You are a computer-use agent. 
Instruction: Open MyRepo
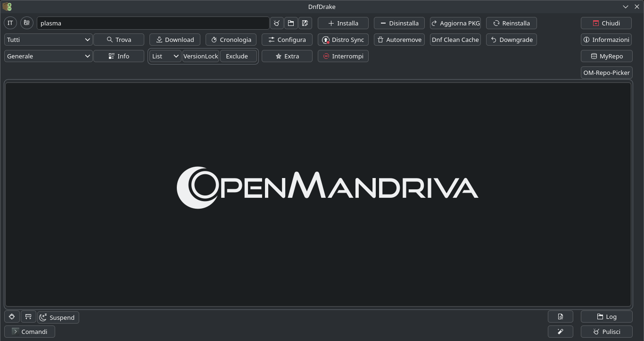606,56
